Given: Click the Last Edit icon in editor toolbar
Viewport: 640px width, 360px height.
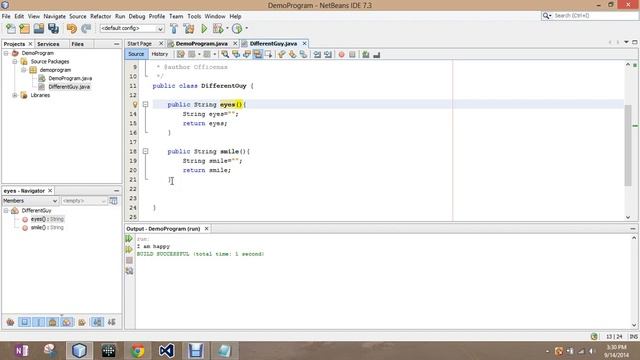Looking at the screenshot, I should 181,54.
